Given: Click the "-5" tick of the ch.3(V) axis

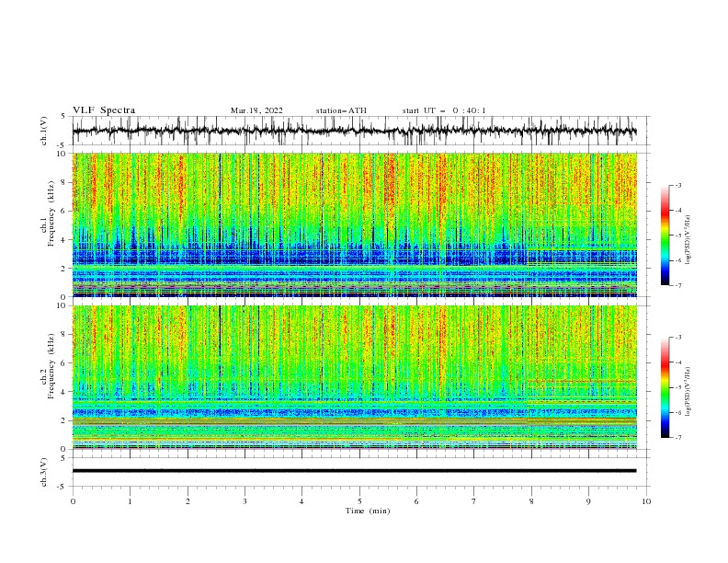Looking at the screenshot, I should [62, 487].
